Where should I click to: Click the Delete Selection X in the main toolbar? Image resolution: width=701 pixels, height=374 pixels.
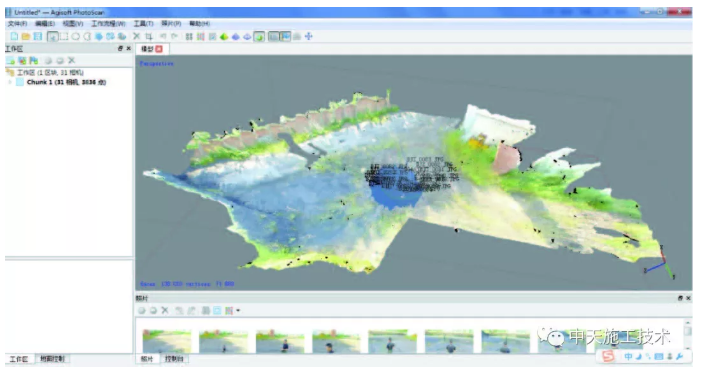[x=137, y=37]
